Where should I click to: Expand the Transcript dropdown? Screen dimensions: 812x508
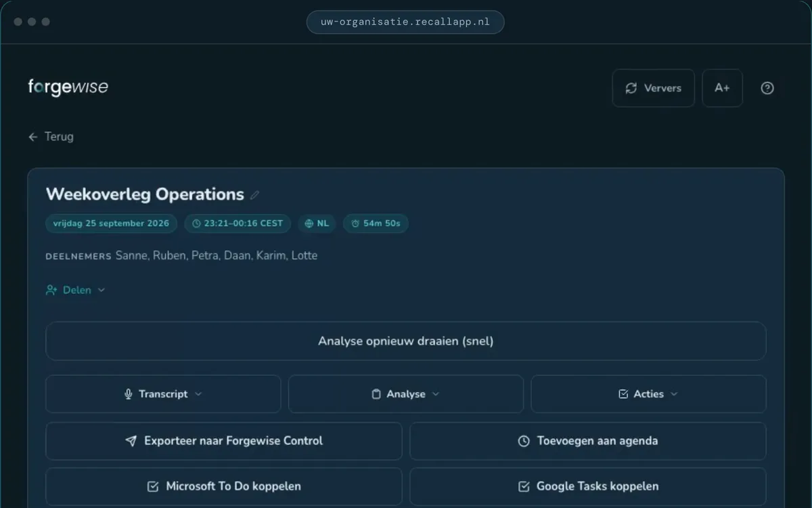click(163, 394)
